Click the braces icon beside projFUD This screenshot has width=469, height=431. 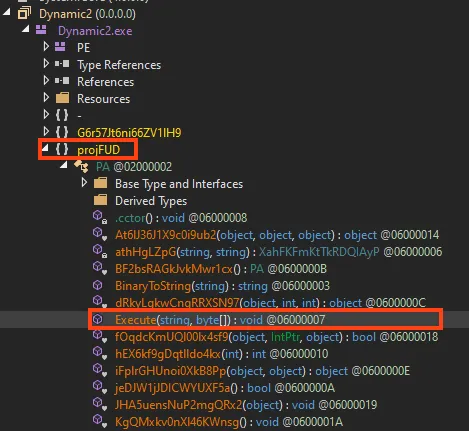pyautogui.click(x=62, y=149)
